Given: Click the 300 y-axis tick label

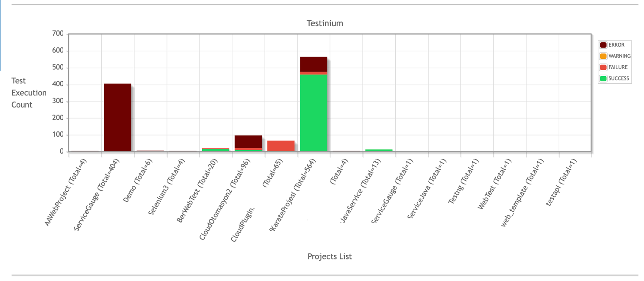Looking at the screenshot, I should point(58,101).
